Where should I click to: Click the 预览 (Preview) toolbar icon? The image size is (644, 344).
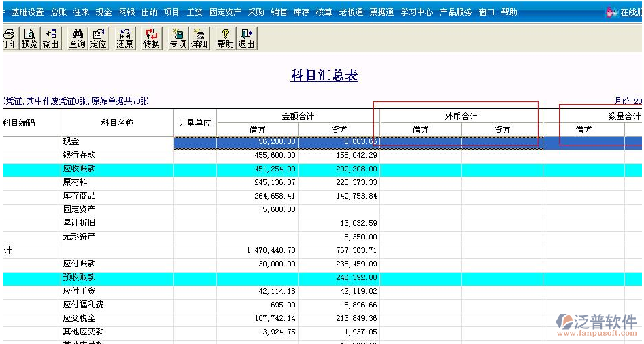click(x=29, y=38)
